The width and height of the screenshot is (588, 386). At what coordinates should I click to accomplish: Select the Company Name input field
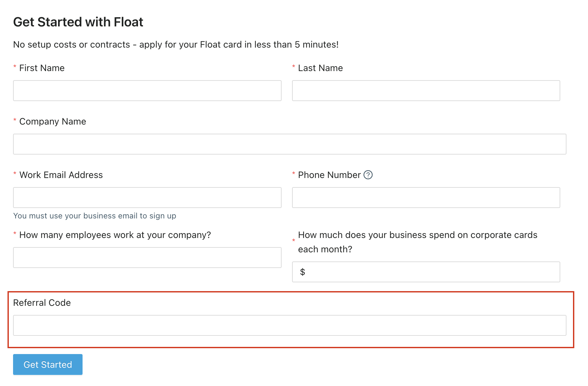[290, 144]
